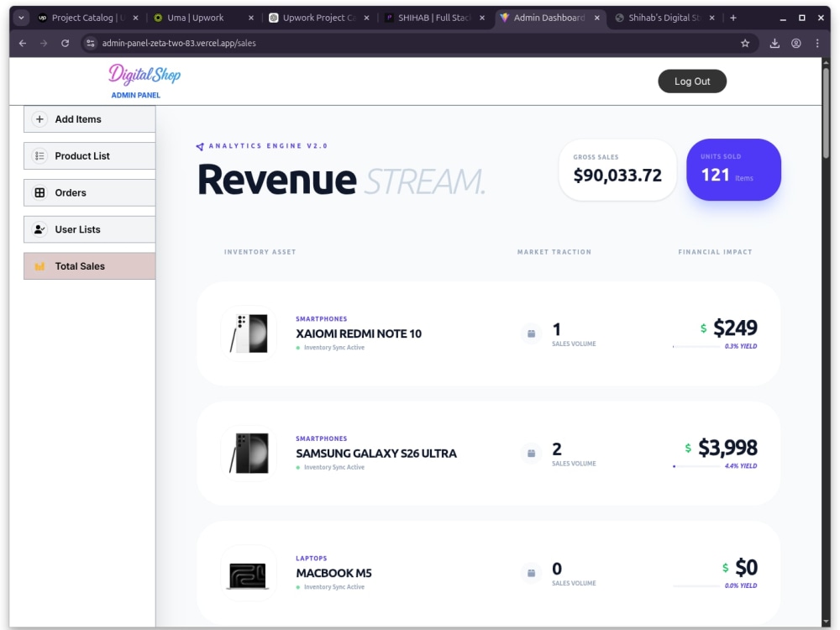The height and width of the screenshot is (630, 840).
Task: Go back to the previous page
Action: point(23,44)
